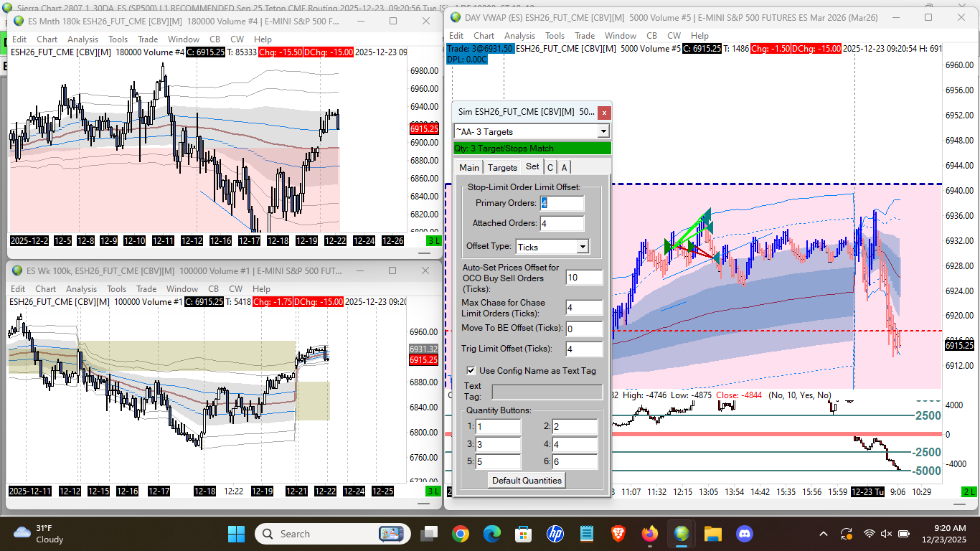This screenshot has width=980, height=551.
Task: Switch to the Targets tab in trade window
Action: click(x=502, y=167)
